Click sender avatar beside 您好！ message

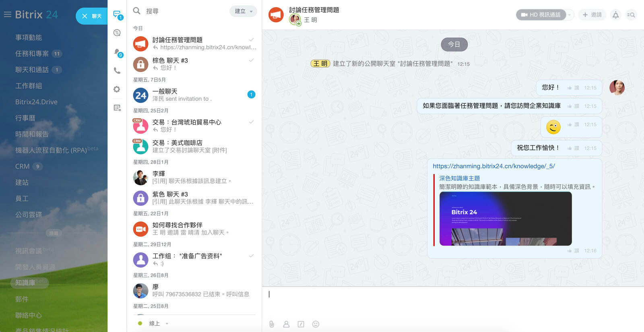pyautogui.click(x=617, y=88)
